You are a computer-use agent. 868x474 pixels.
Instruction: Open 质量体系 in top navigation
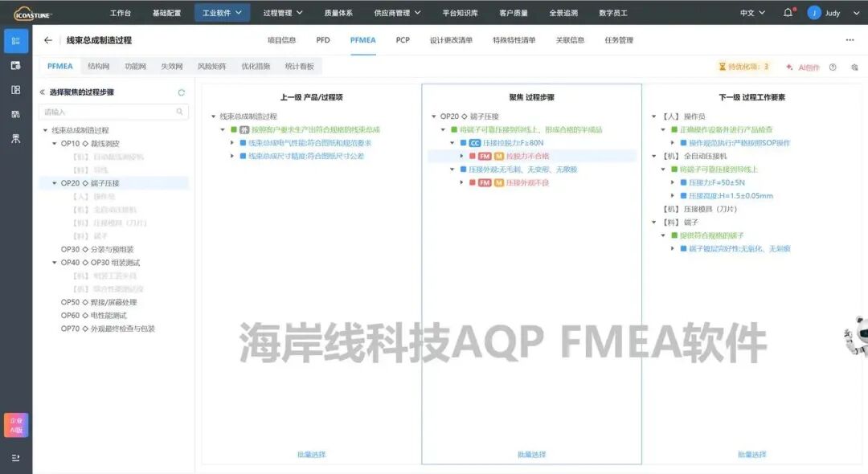click(338, 13)
